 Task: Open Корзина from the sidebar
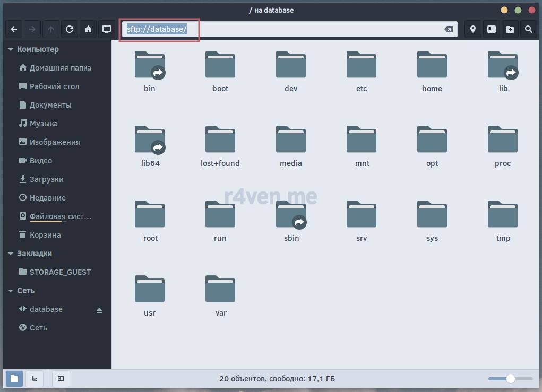(x=45, y=235)
